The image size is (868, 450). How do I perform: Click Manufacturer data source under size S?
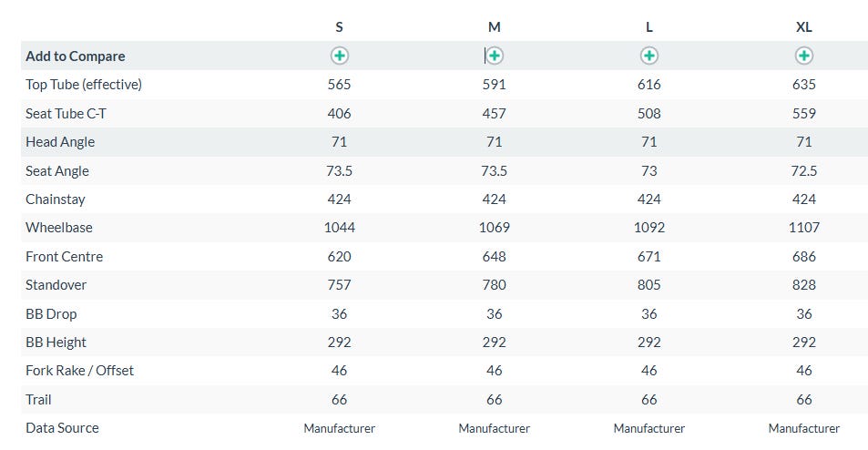pos(339,428)
